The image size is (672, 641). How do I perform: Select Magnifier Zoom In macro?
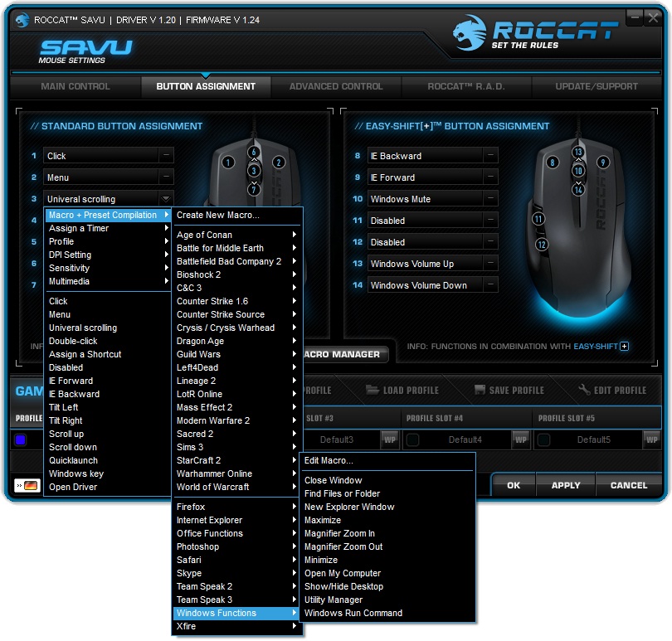point(388,533)
